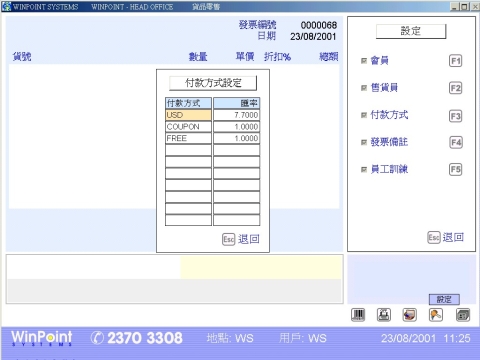Toggle the 發票備註 checkbox
The image size is (480, 360).
(364, 142)
